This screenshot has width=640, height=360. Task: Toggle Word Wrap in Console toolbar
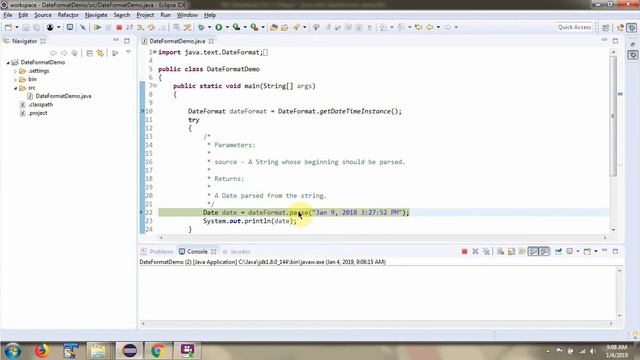click(522, 251)
